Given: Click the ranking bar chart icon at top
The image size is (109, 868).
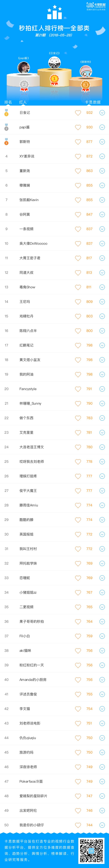Looking at the screenshot, I should point(54,13).
